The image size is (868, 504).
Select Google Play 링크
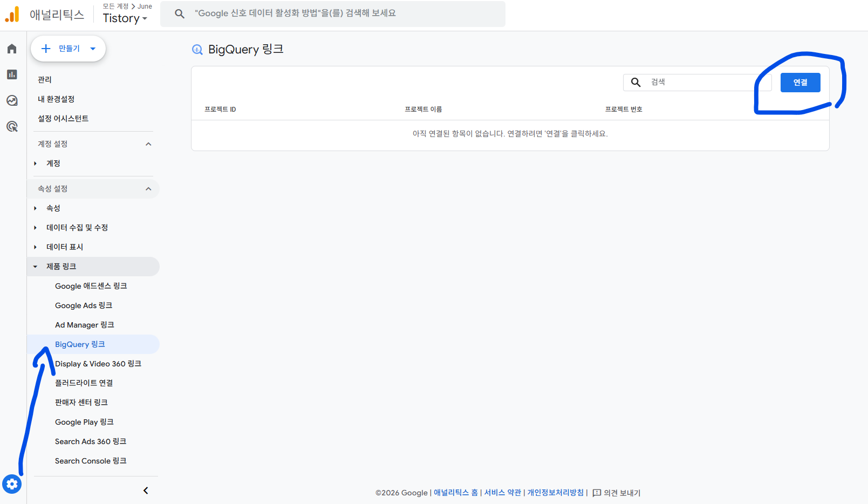(84, 422)
